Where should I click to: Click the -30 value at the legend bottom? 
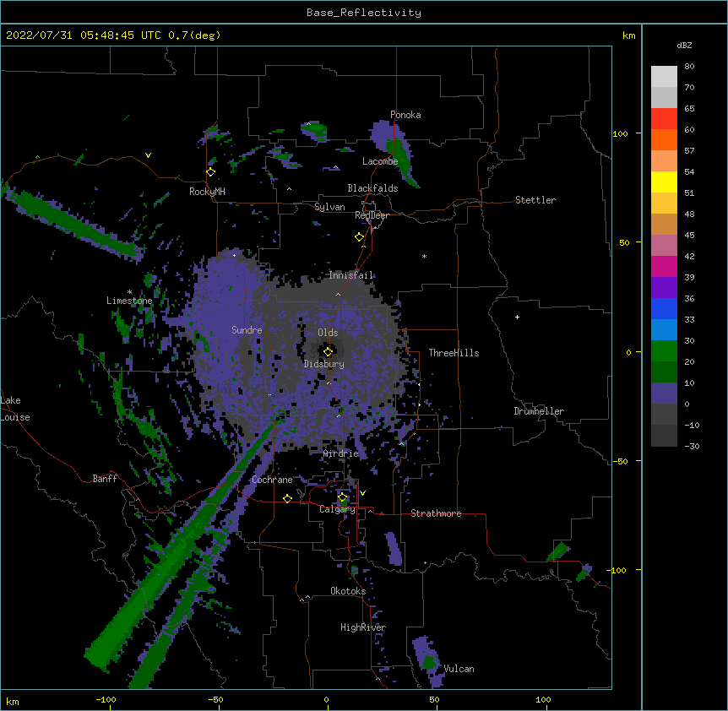692,447
